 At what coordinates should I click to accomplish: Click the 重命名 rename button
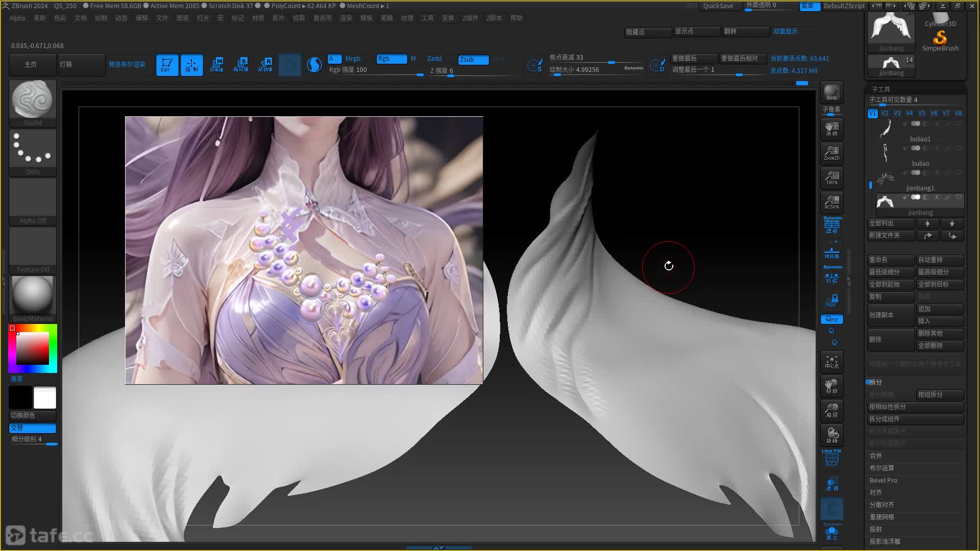click(891, 260)
